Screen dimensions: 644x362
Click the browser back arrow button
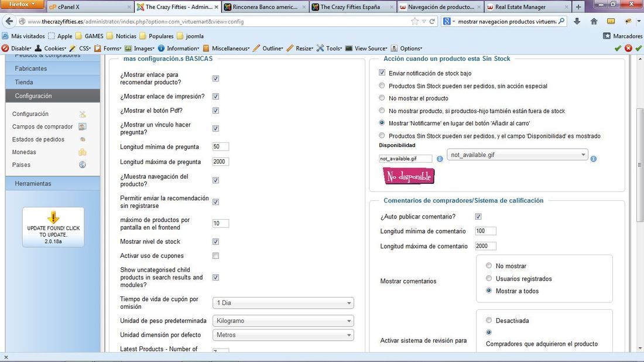tap(9, 21)
